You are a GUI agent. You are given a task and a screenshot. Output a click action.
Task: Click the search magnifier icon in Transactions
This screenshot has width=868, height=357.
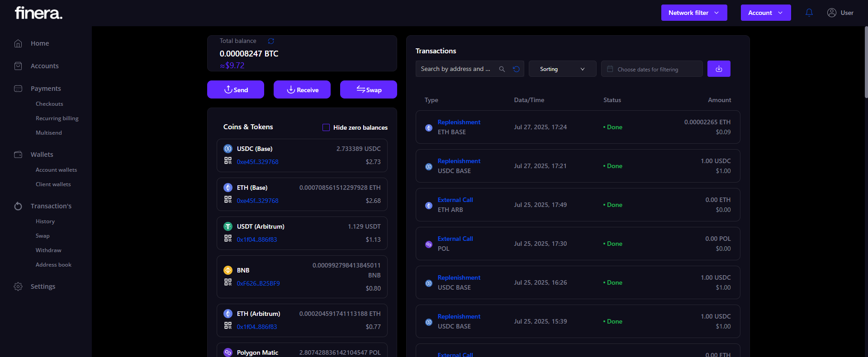(x=502, y=69)
